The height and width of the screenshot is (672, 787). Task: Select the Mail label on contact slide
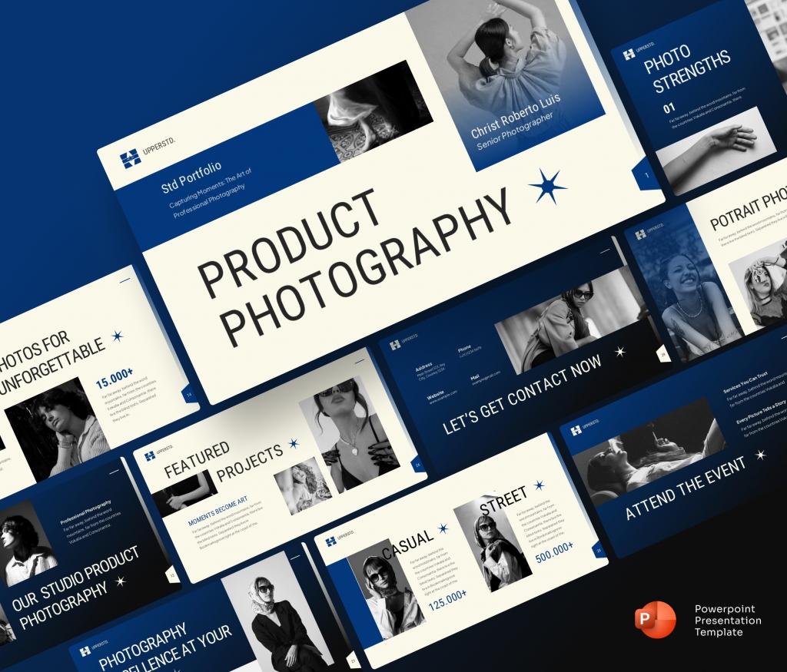475,377
